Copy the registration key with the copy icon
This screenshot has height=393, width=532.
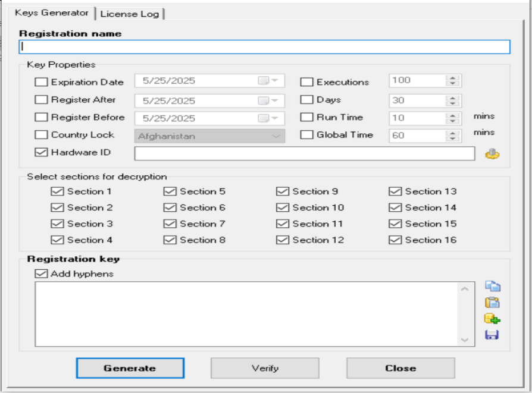[x=492, y=287]
